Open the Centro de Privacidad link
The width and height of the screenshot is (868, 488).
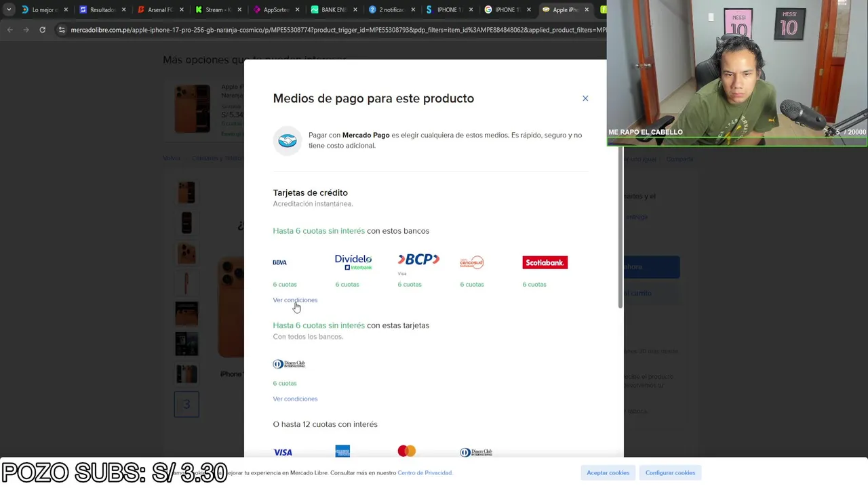(425, 472)
